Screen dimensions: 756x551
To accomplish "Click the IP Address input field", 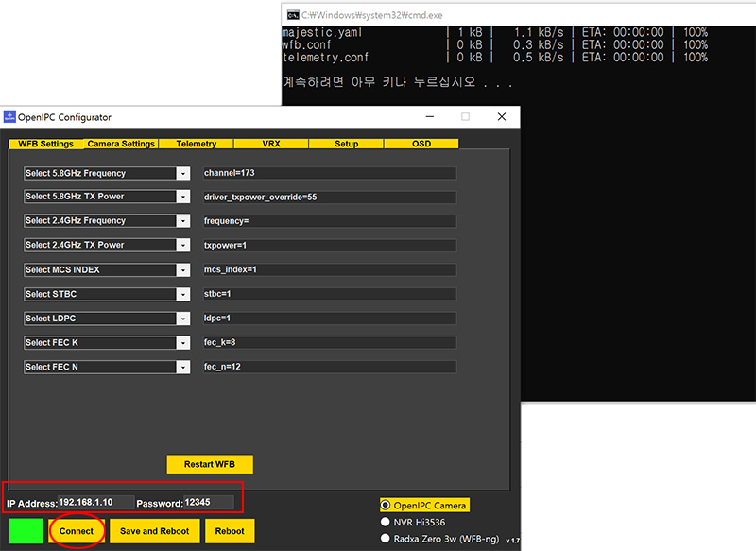I will [x=95, y=503].
